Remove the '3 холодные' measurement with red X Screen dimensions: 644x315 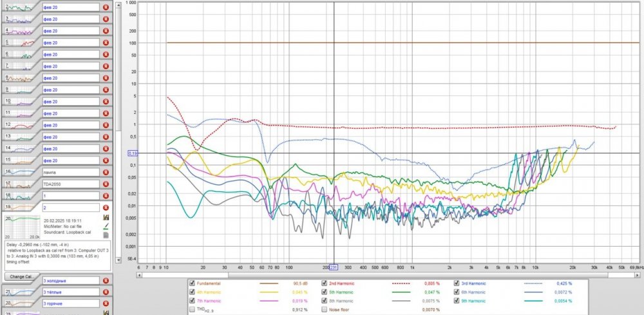click(106, 280)
